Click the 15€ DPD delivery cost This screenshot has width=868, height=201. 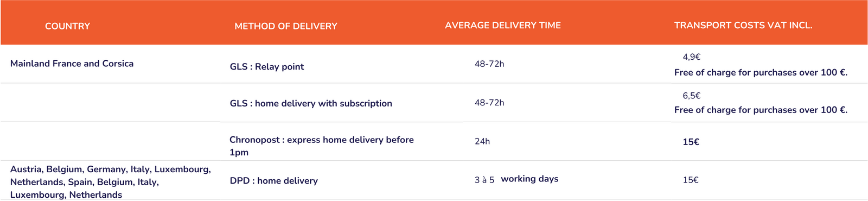[x=691, y=180]
